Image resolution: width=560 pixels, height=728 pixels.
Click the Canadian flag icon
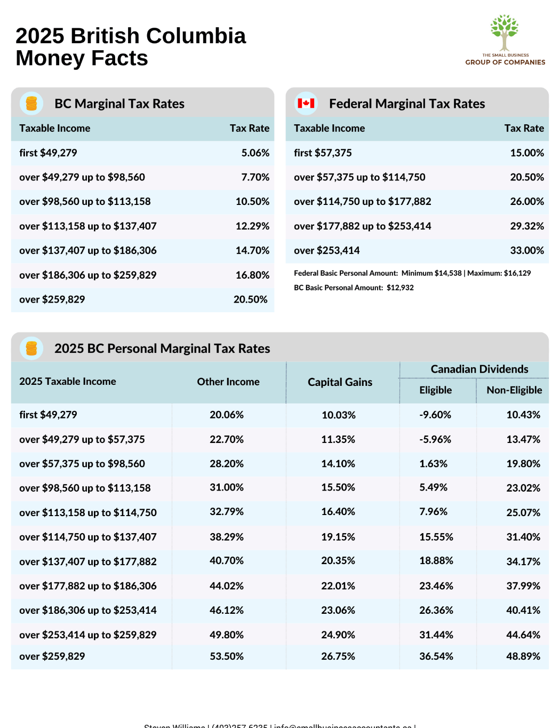point(306,104)
